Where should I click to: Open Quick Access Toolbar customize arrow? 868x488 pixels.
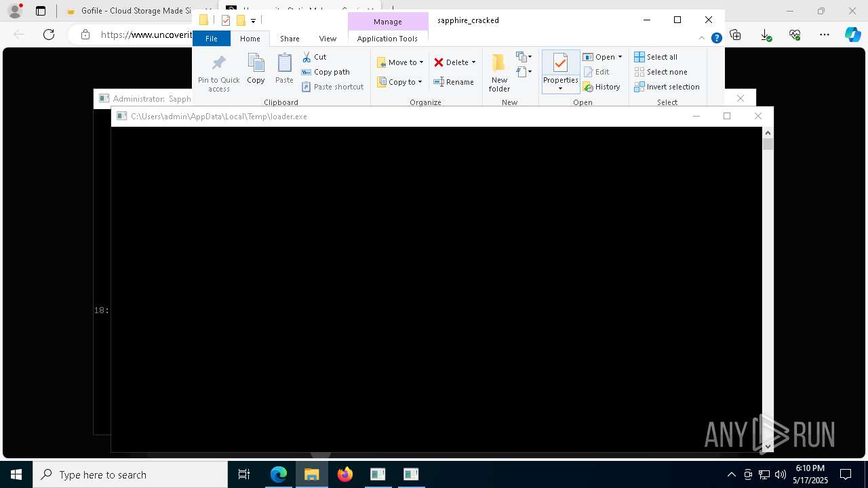pyautogui.click(x=253, y=21)
